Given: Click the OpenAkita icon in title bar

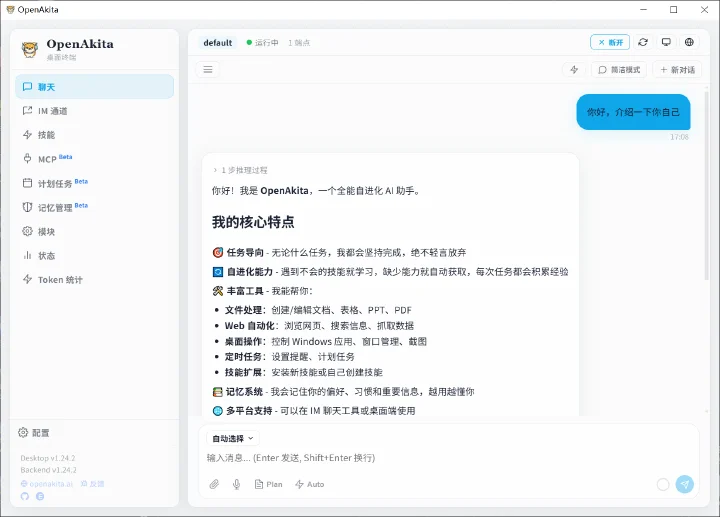Looking at the screenshot, I should 11,10.
